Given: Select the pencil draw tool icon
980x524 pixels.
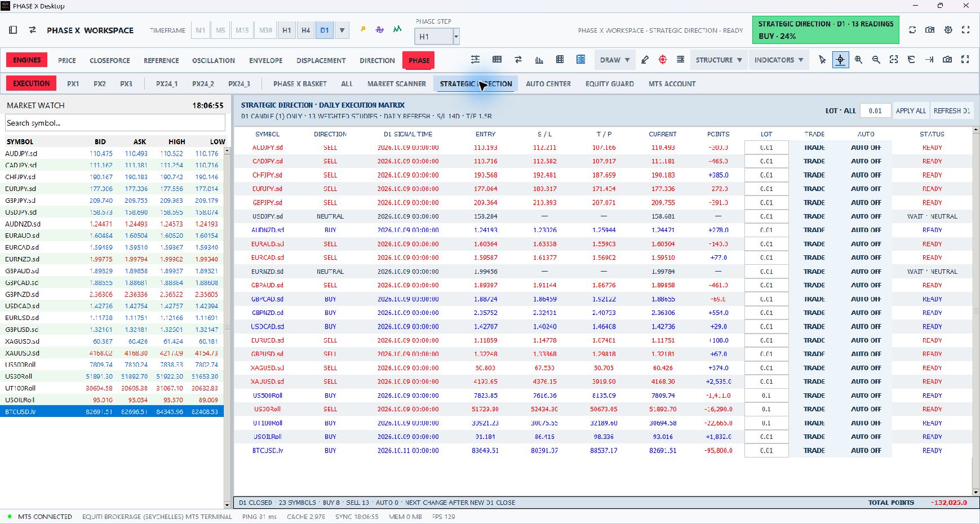Looking at the screenshot, I should pos(645,60).
